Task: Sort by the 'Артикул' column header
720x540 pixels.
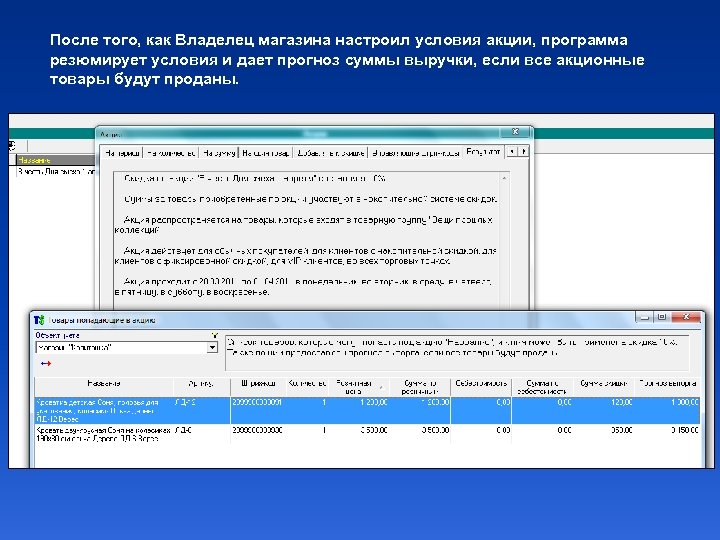Action: tap(202, 387)
